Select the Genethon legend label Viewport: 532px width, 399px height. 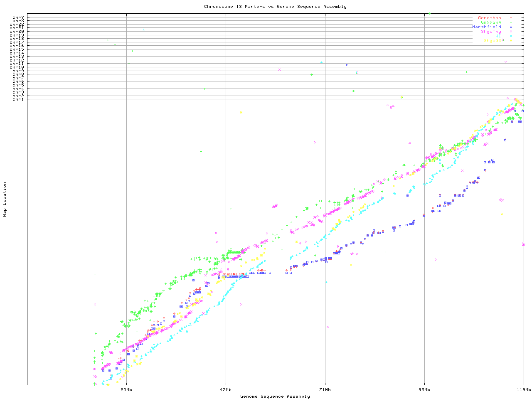(489, 18)
